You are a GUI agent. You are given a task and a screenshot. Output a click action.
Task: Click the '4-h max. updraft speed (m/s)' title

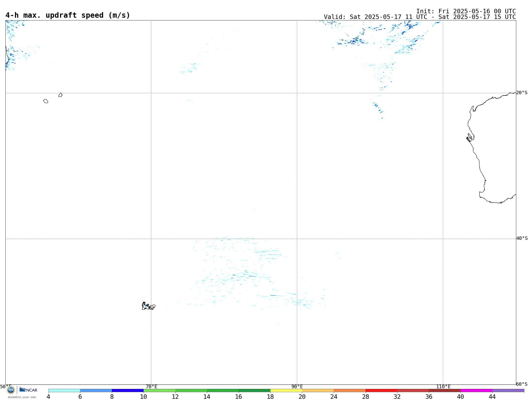(x=68, y=15)
